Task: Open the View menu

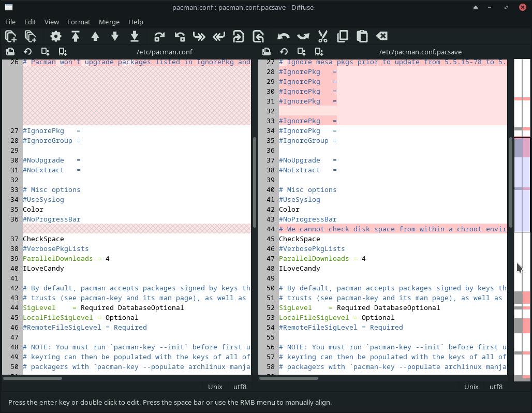Action: (x=52, y=22)
